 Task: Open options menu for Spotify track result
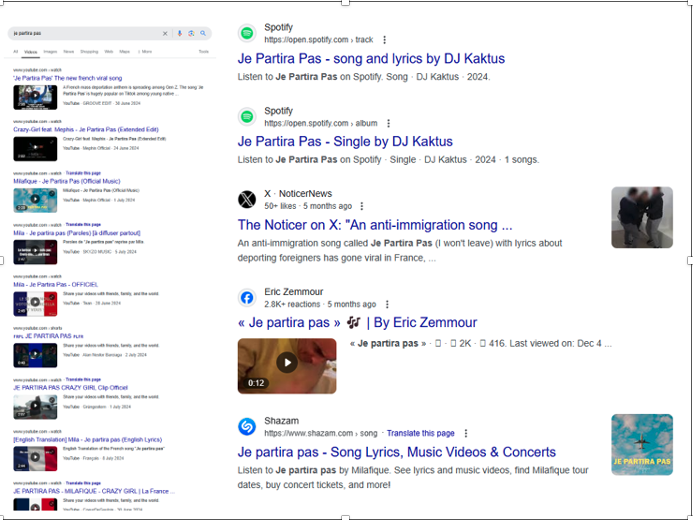385,40
